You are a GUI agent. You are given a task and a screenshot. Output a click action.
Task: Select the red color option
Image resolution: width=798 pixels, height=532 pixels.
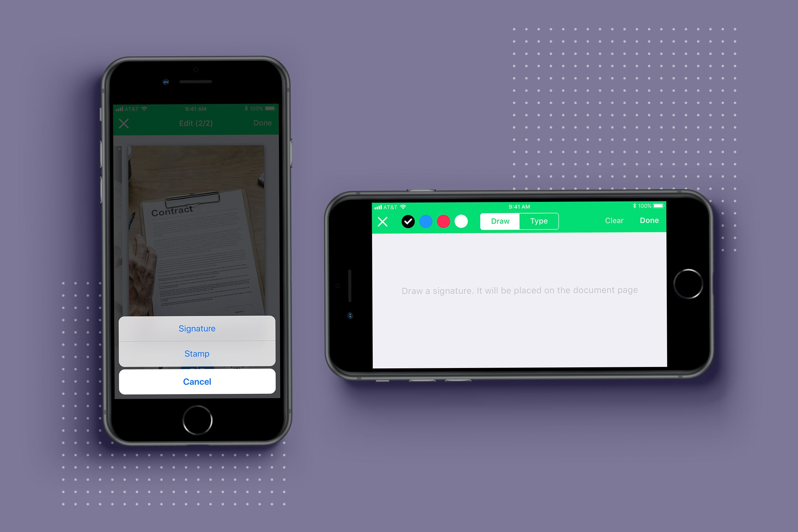click(x=445, y=221)
